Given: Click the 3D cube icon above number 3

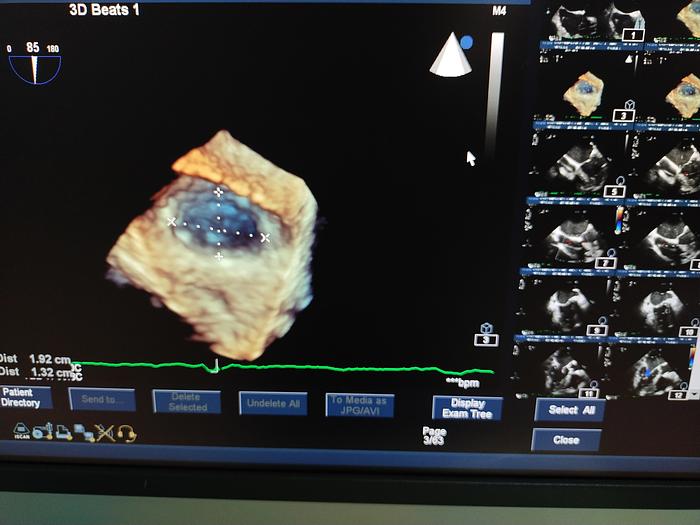Looking at the screenshot, I should pos(485,327).
